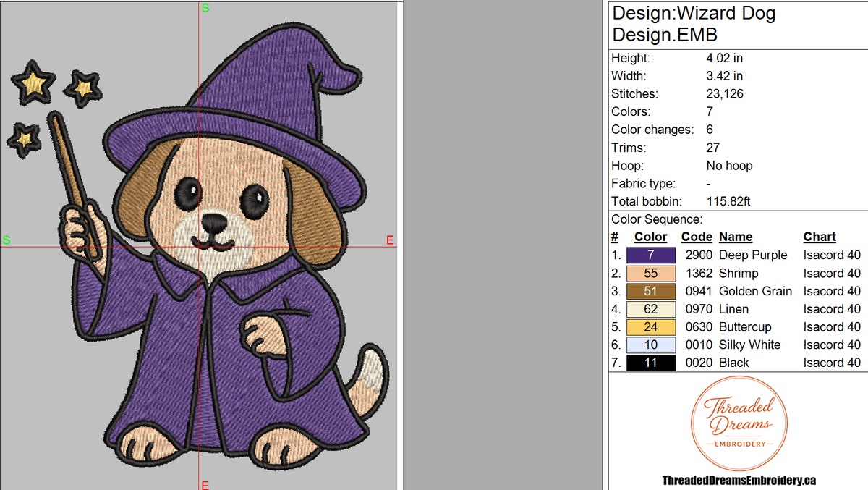Click the 'Trims:' label

627,148
